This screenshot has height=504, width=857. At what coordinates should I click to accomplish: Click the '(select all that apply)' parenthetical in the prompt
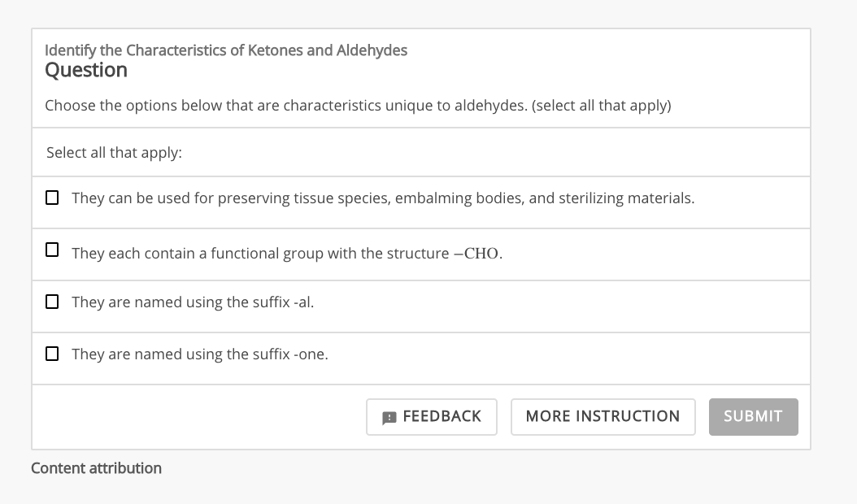click(x=601, y=106)
